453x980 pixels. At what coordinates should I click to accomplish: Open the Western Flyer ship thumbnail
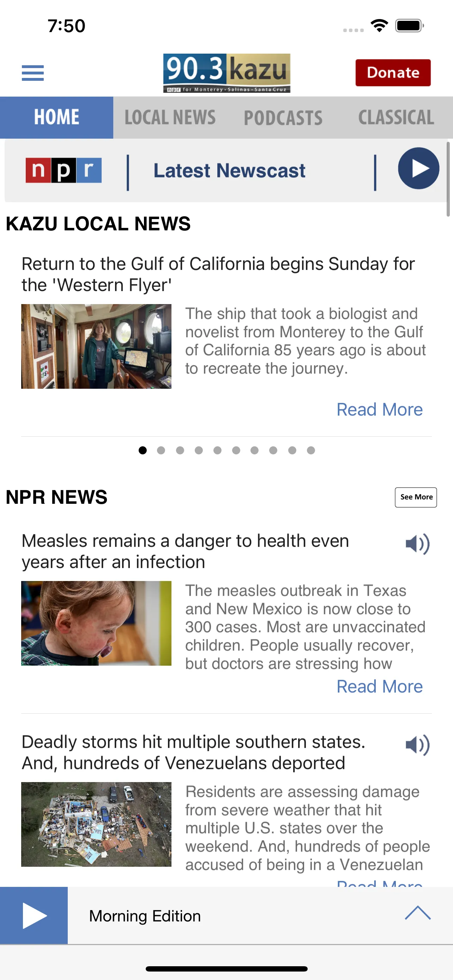coord(96,346)
